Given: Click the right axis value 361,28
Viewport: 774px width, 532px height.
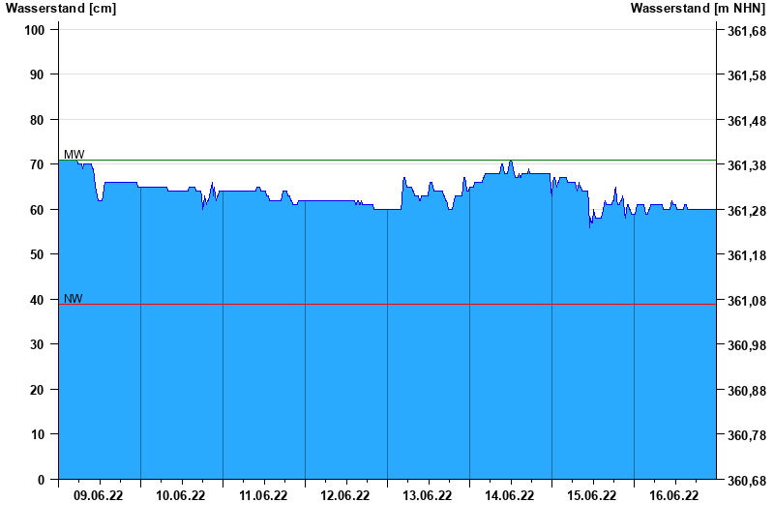Looking at the screenshot, I should 747,211.
